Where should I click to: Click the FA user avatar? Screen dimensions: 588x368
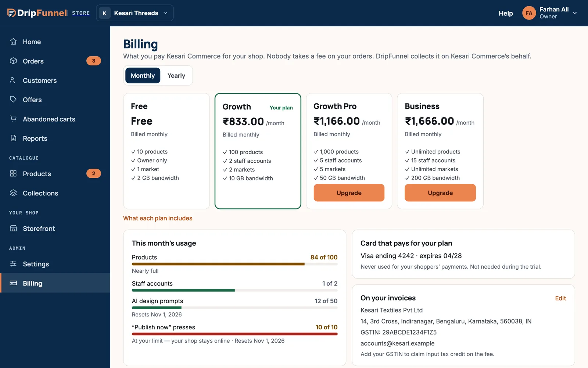[x=529, y=13]
